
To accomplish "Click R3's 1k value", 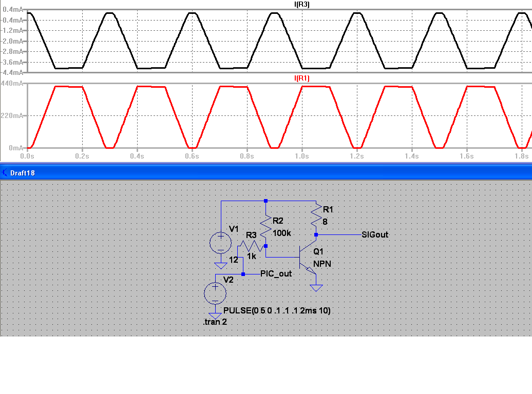I will click(252, 257).
